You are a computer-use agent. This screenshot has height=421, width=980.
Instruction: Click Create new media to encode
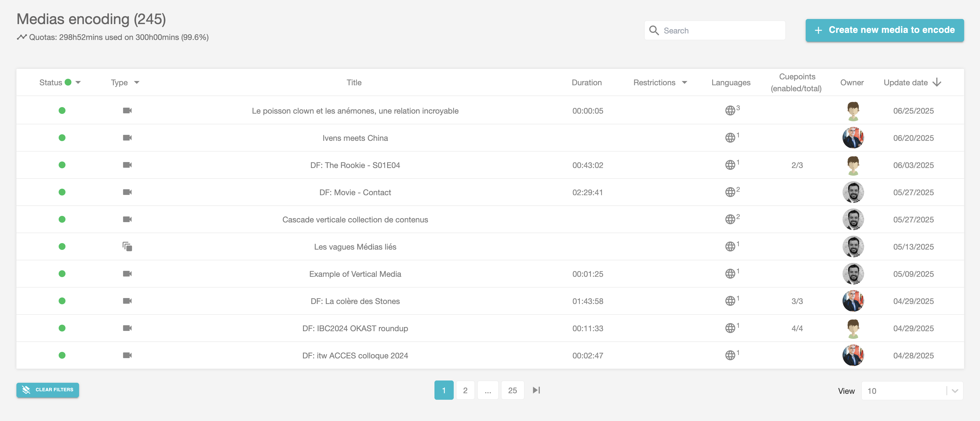click(x=884, y=30)
